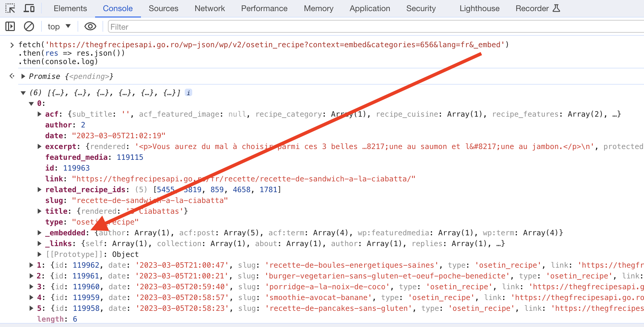
Task: Expand the acf object property
Action: pyautogui.click(x=39, y=114)
